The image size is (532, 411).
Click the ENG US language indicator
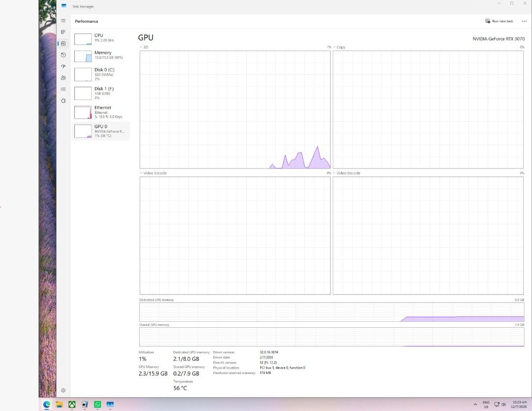click(x=486, y=405)
